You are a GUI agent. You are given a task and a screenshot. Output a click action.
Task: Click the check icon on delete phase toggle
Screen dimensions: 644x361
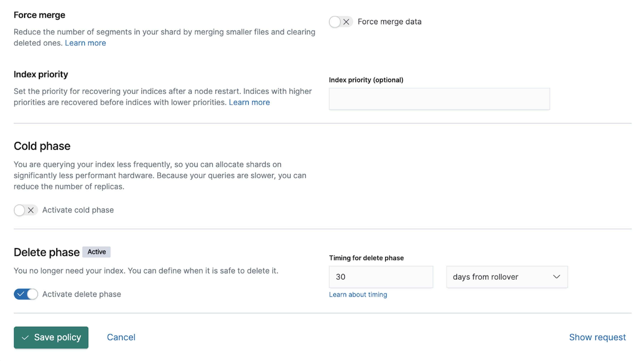pos(21,294)
